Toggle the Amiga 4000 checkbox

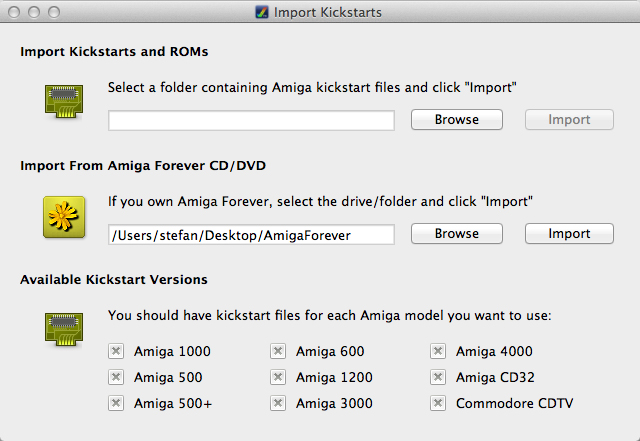click(438, 351)
